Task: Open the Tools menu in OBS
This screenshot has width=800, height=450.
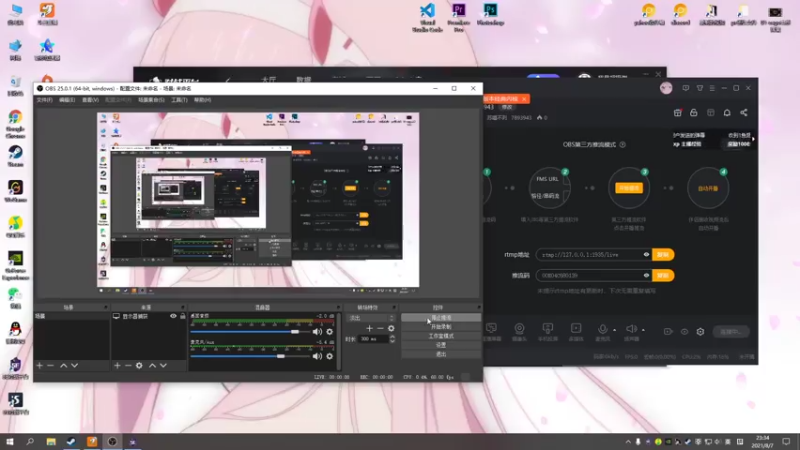Action: coord(179,100)
